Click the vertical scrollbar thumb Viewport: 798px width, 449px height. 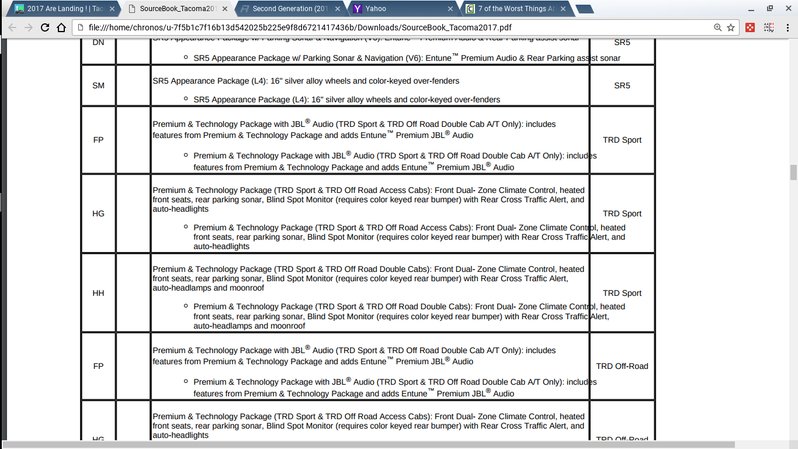point(793,172)
